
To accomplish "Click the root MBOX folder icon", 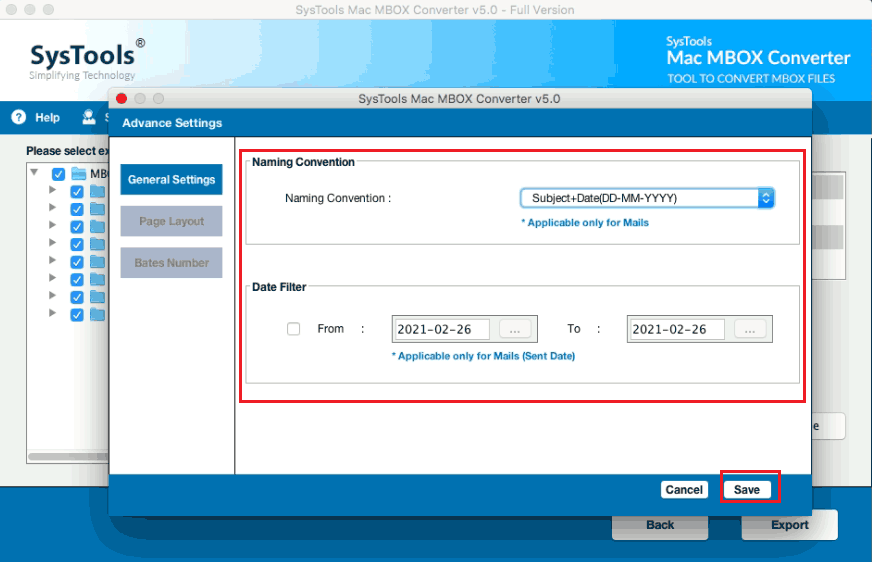I will (78, 174).
